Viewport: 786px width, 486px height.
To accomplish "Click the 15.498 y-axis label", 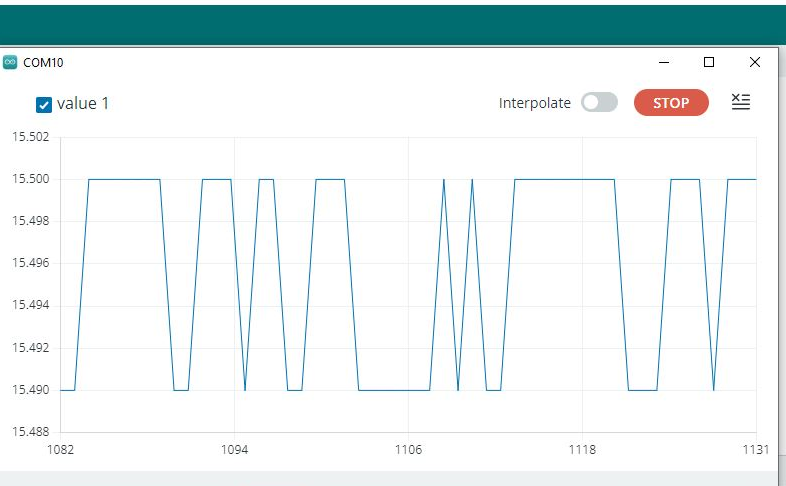I will (31, 221).
